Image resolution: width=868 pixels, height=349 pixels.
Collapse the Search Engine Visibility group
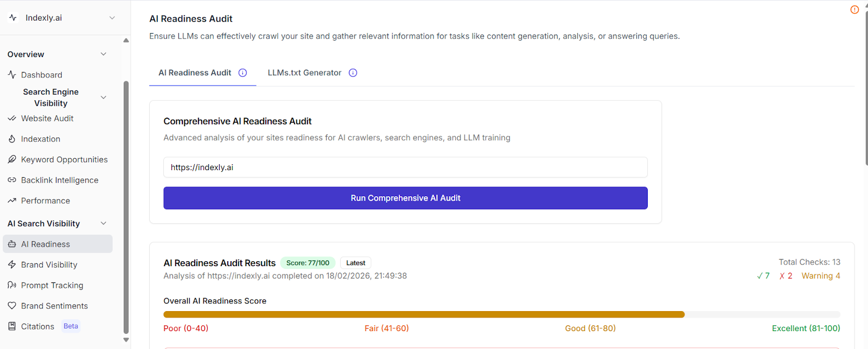pyautogui.click(x=104, y=98)
